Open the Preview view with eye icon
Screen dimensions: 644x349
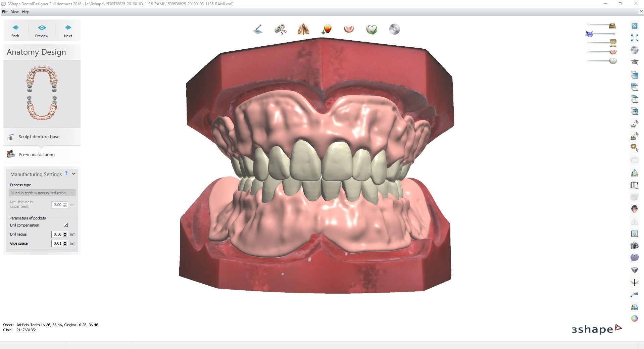tap(42, 31)
